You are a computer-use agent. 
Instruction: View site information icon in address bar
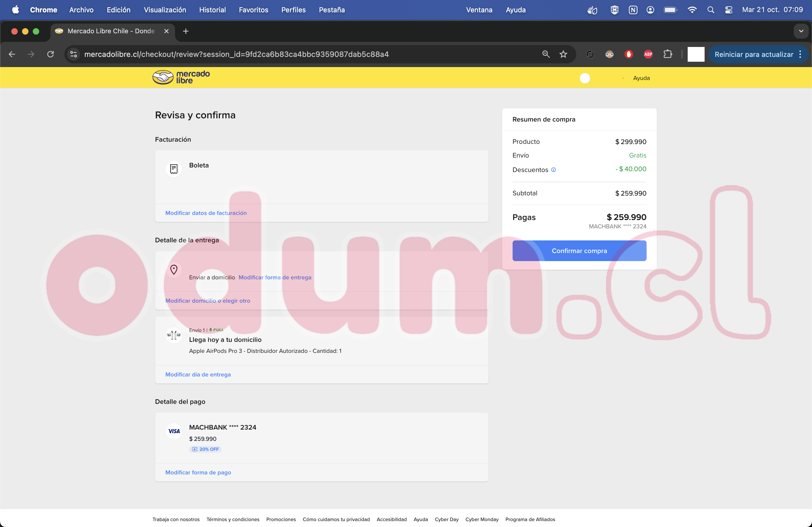(73, 54)
